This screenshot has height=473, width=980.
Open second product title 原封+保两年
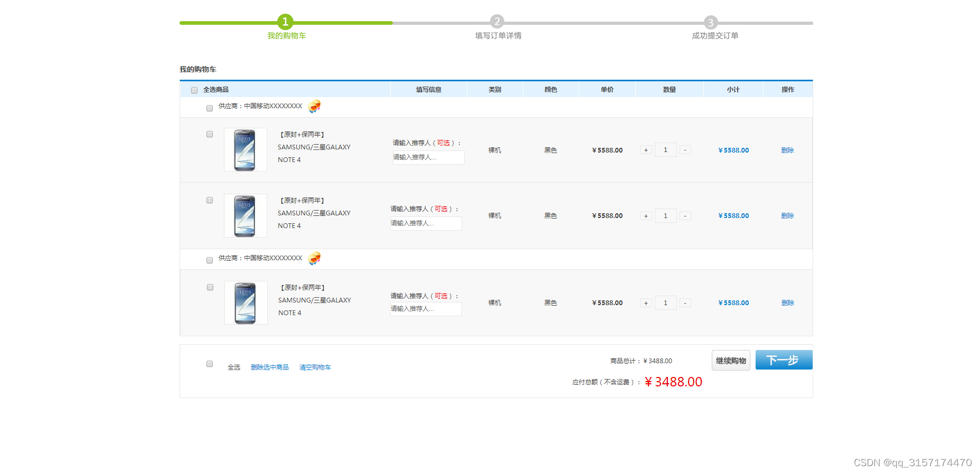[302, 201]
